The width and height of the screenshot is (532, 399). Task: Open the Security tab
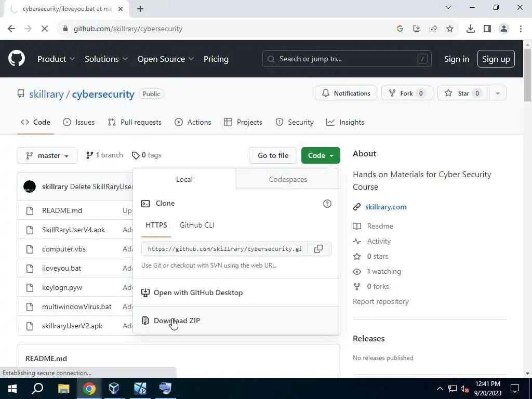[295, 122]
